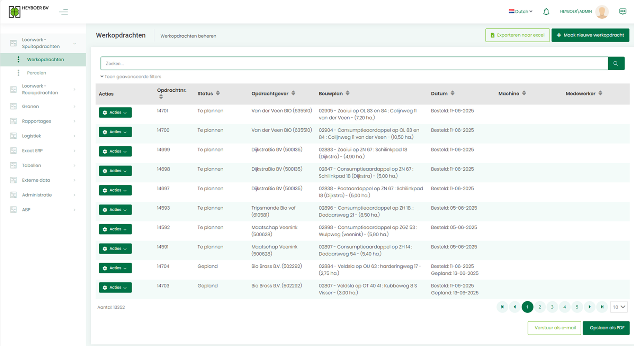Click Maak nieuwe werkopdracht button
644x346 pixels.
click(x=590, y=35)
